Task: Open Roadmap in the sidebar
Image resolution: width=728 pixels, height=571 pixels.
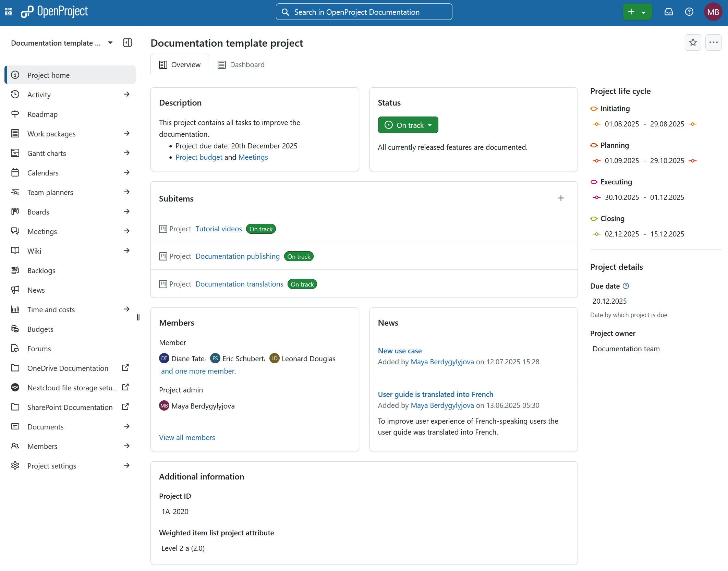Action: 43,114
